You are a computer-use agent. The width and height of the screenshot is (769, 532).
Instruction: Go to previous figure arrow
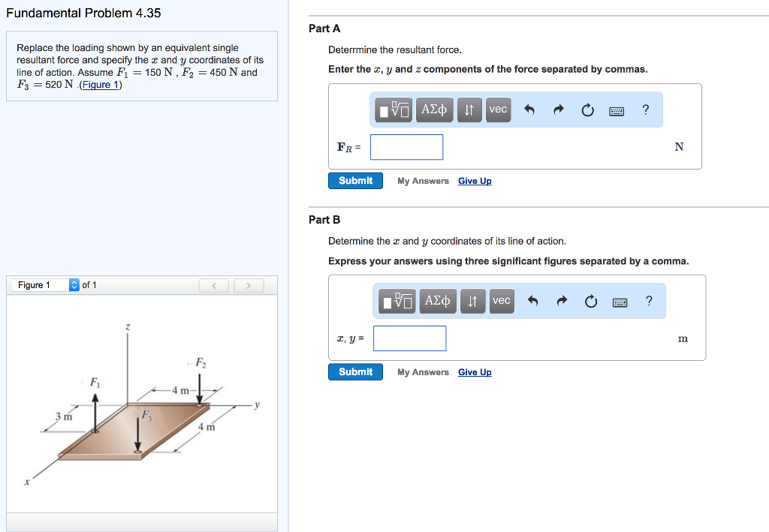pyautogui.click(x=214, y=286)
